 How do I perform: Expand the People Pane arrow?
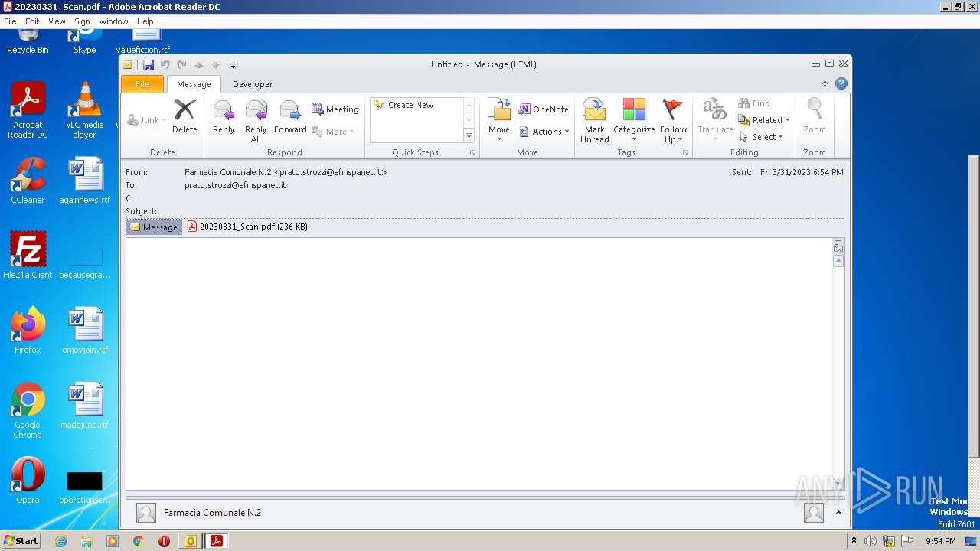point(838,513)
